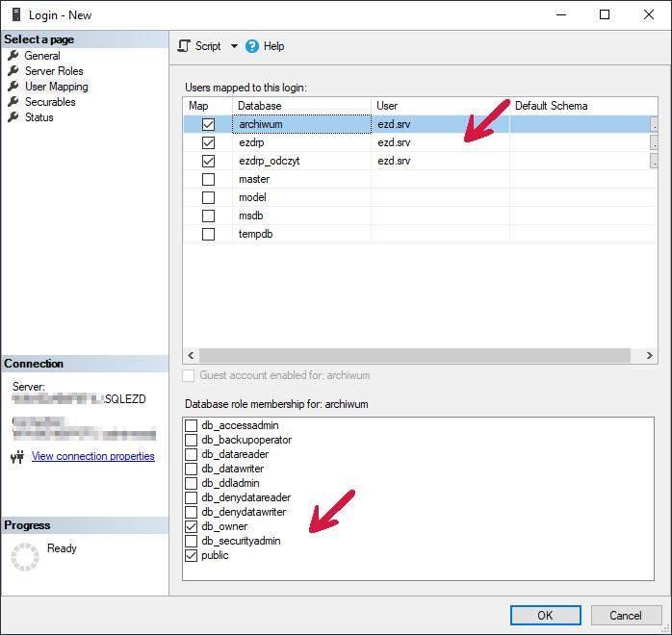Select the ezdrp_odczyt database row

coord(269,161)
